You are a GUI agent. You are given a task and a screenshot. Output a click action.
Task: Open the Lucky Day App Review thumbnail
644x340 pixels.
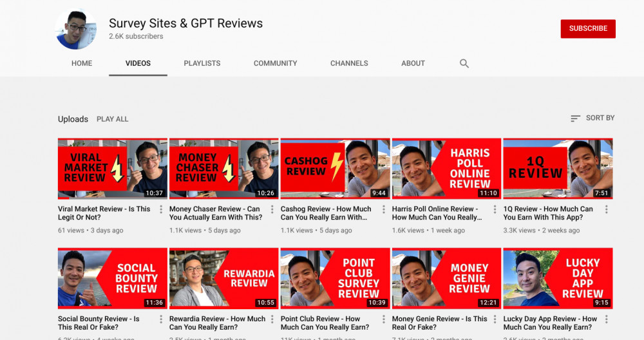[558, 278]
